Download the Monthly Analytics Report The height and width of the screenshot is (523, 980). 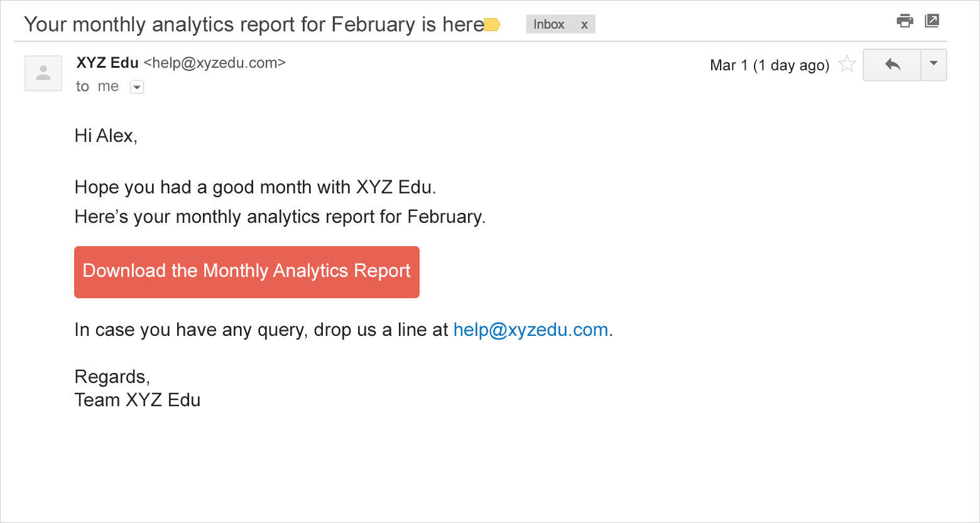pos(247,272)
